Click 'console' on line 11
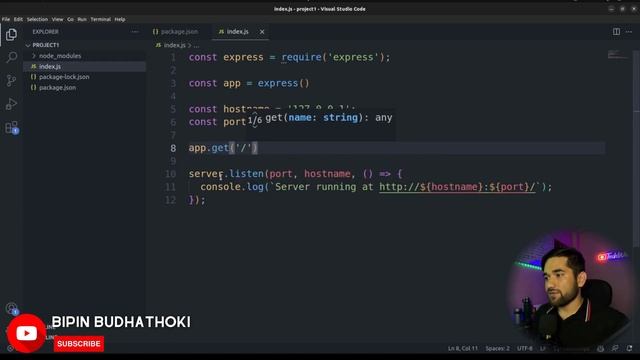Screen dimensions: 640x360 [x=220, y=187]
